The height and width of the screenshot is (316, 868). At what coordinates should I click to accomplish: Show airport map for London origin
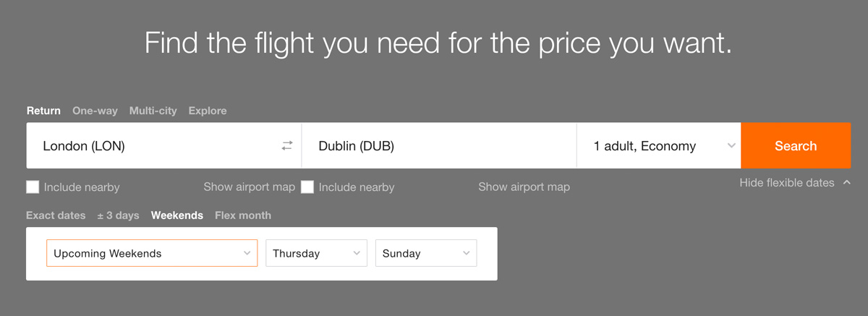250,187
